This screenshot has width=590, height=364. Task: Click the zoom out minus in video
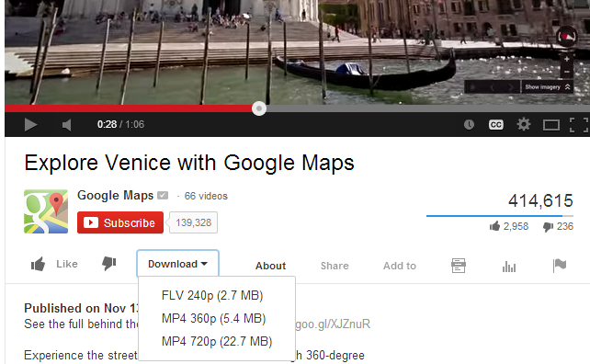(x=566, y=72)
